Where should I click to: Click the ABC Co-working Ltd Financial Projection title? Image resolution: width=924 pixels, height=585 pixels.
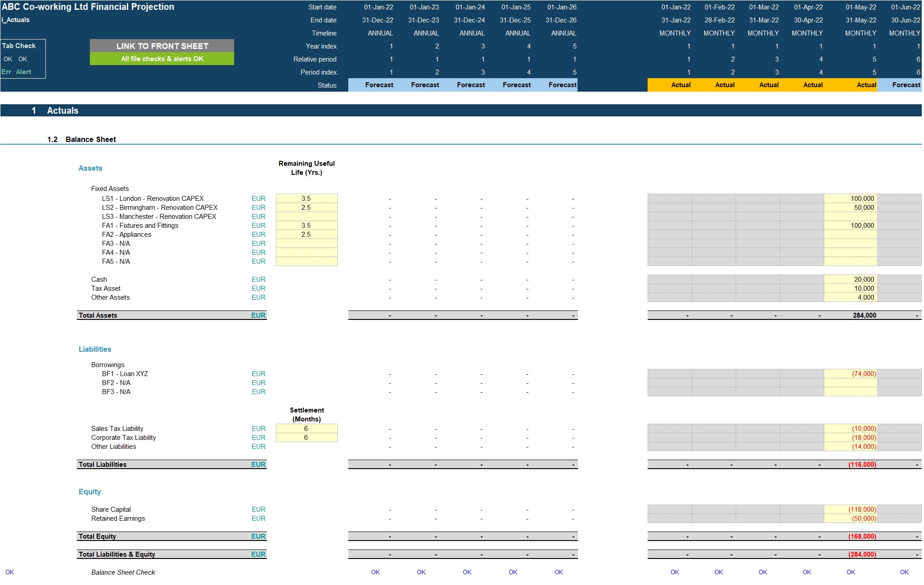coord(88,7)
